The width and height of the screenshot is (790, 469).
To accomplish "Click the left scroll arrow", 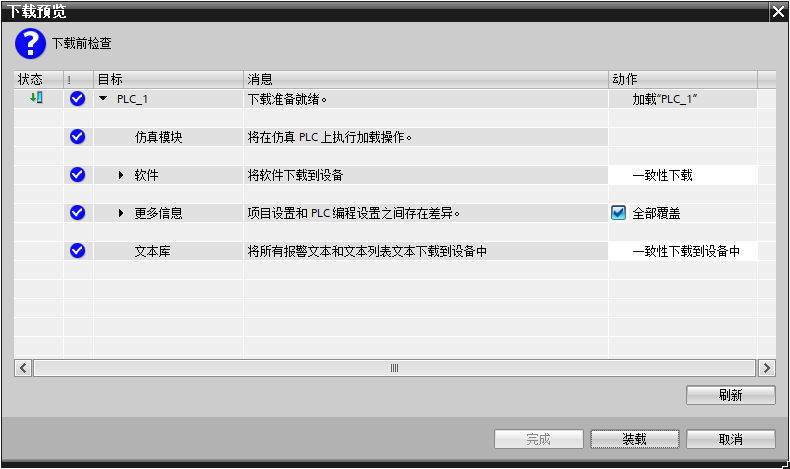I will pyautogui.click(x=23, y=368).
